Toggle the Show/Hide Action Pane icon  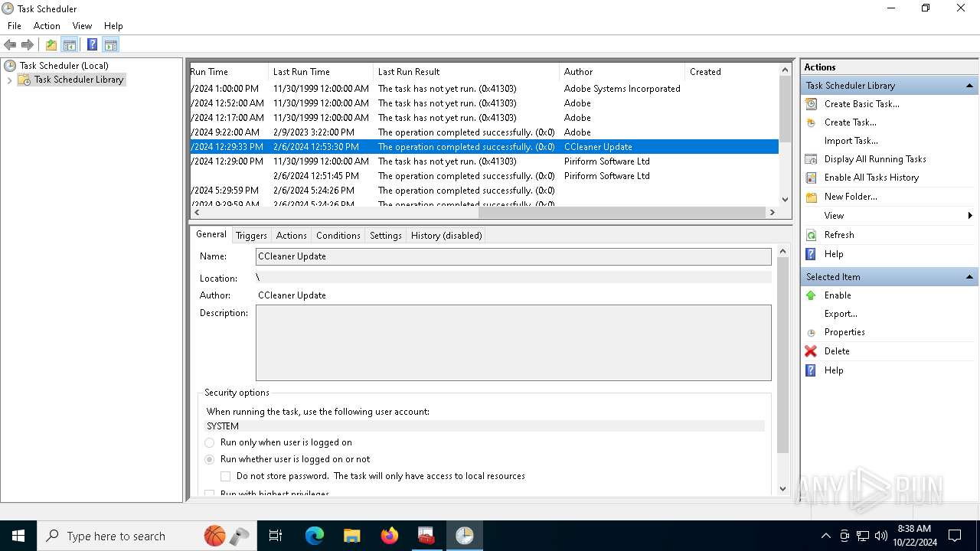[x=110, y=44]
